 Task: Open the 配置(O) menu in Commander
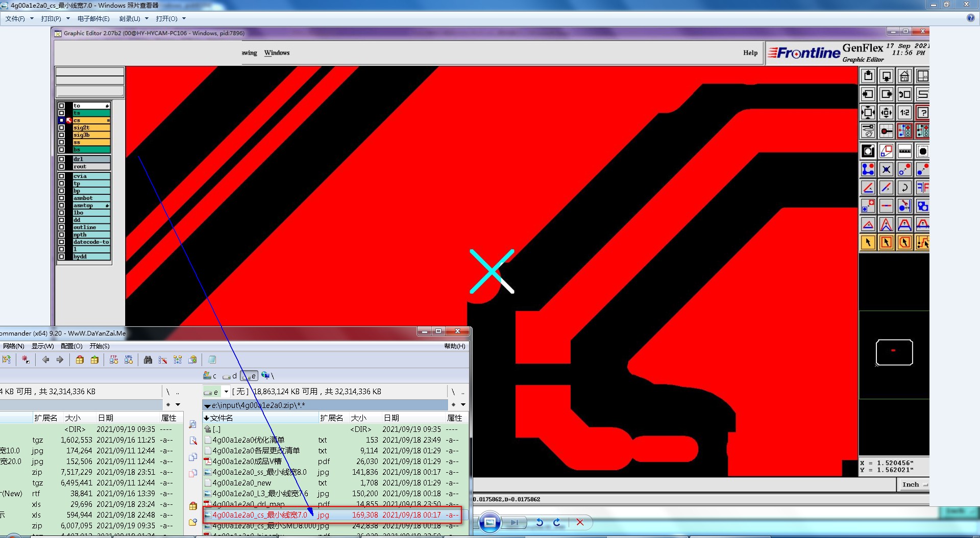71,346
